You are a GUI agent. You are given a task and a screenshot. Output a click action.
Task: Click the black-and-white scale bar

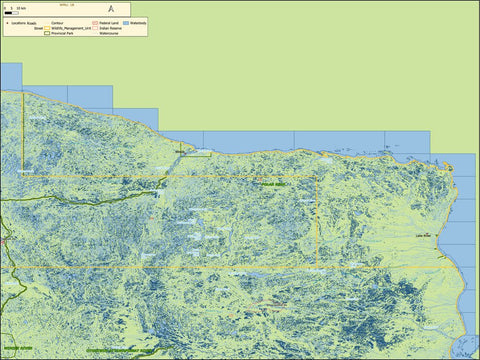[12, 13]
